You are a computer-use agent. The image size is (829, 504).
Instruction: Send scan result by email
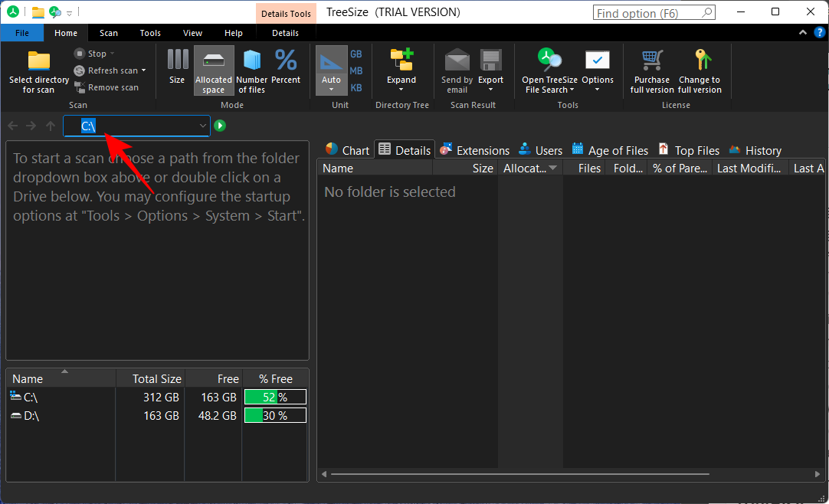(x=457, y=70)
